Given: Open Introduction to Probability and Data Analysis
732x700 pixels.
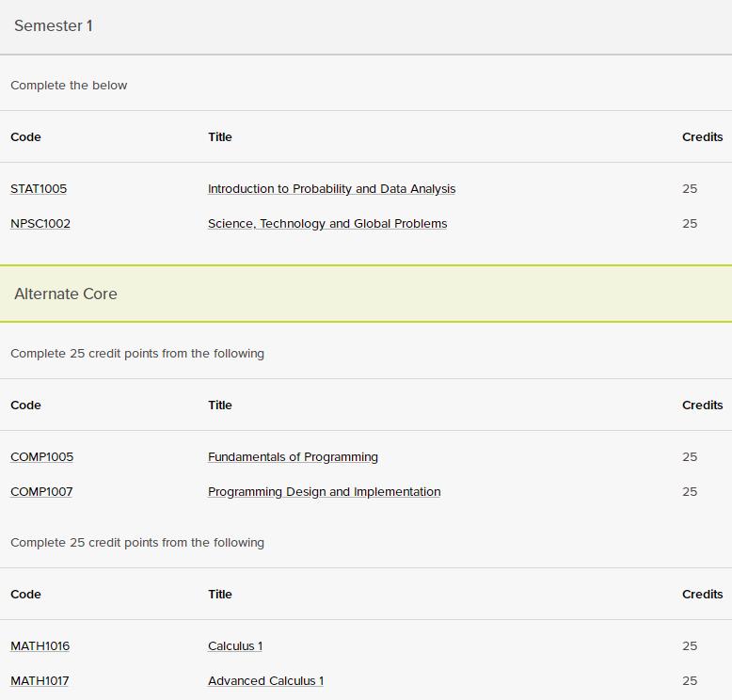Looking at the screenshot, I should 331,189.
